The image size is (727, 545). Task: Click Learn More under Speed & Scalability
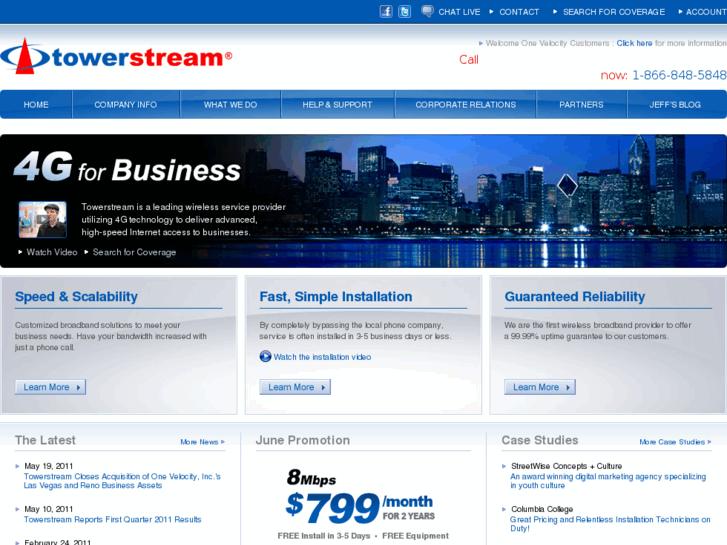coord(51,387)
